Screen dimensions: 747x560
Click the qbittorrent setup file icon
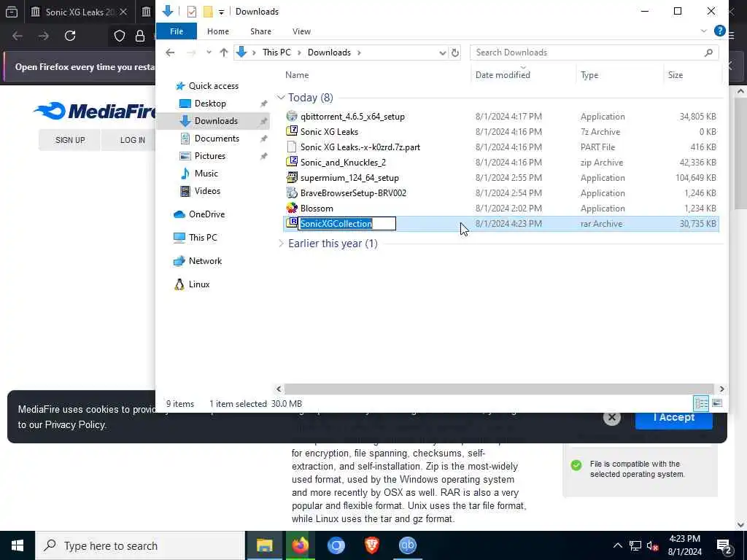click(x=292, y=116)
